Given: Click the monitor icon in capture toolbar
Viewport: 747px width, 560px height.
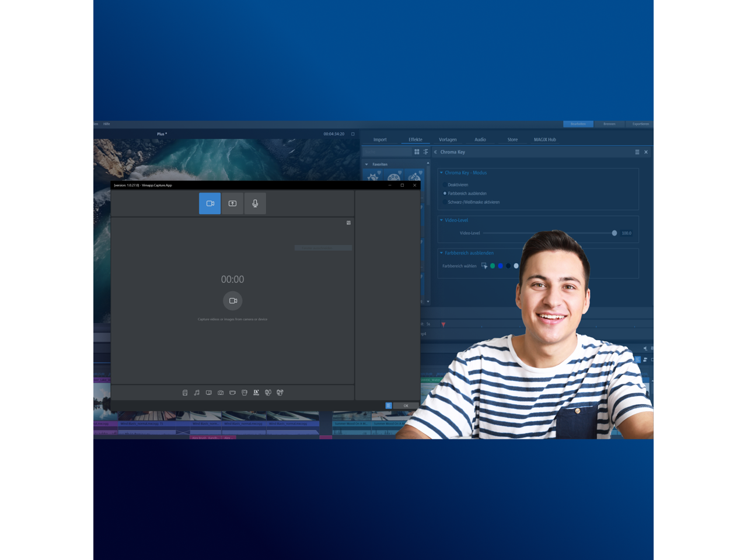Looking at the screenshot, I should pyautogui.click(x=208, y=393).
